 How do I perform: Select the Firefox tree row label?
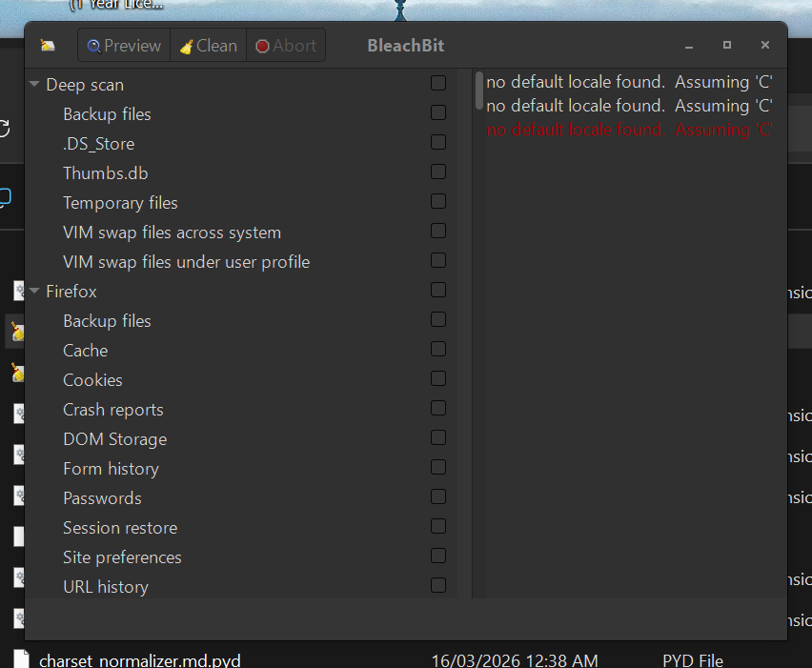(71, 292)
